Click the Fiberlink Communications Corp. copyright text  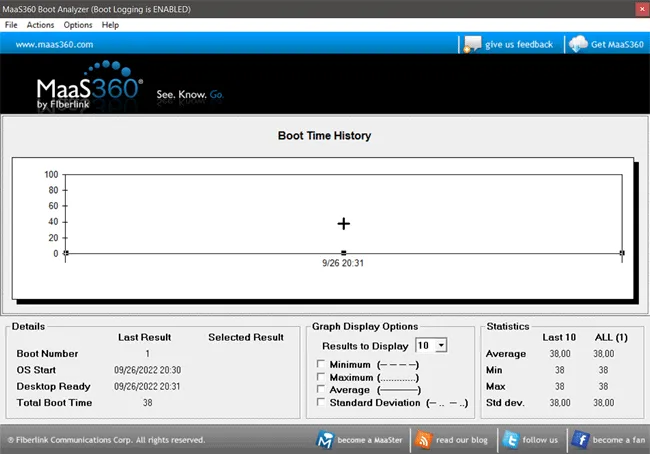click(x=106, y=440)
